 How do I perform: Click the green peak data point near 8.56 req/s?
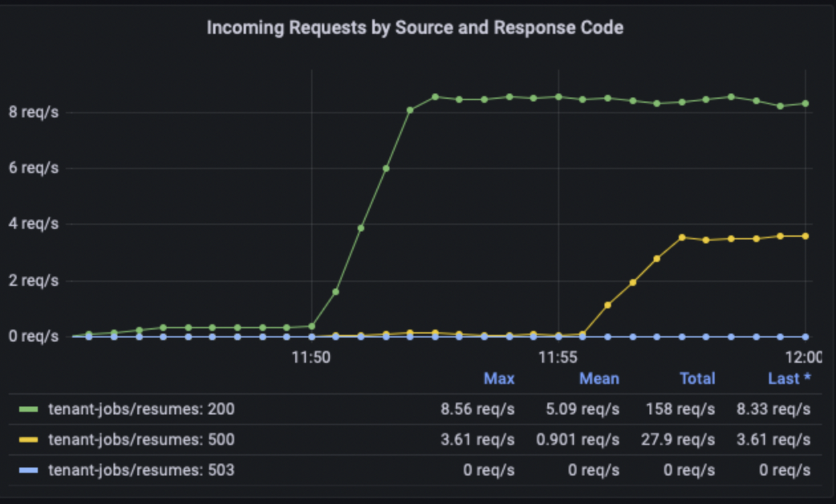tap(435, 97)
